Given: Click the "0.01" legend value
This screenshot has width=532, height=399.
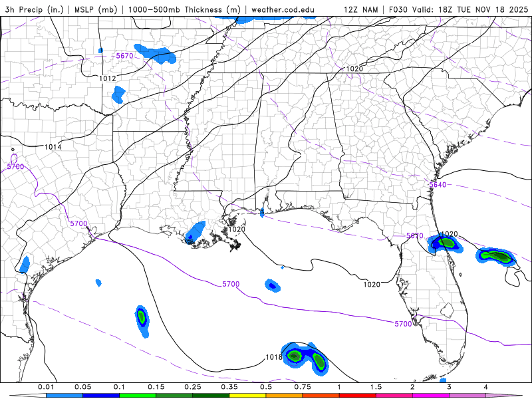Looking at the screenshot, I should click(46, 387).
